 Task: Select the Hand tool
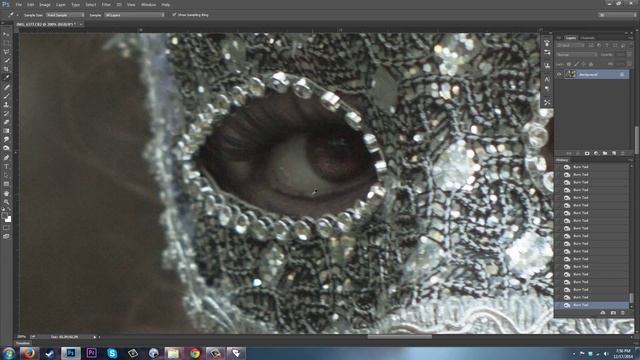coord(6,193)
